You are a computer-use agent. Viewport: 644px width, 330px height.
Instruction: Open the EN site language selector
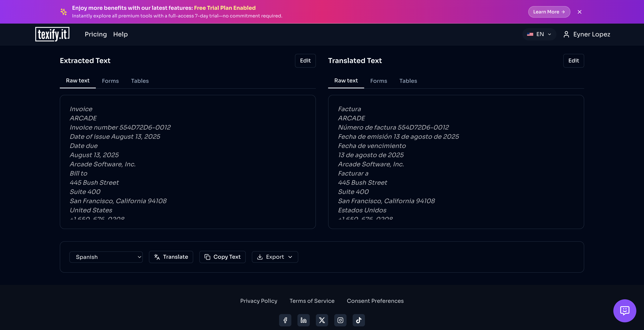click(539, 34)
